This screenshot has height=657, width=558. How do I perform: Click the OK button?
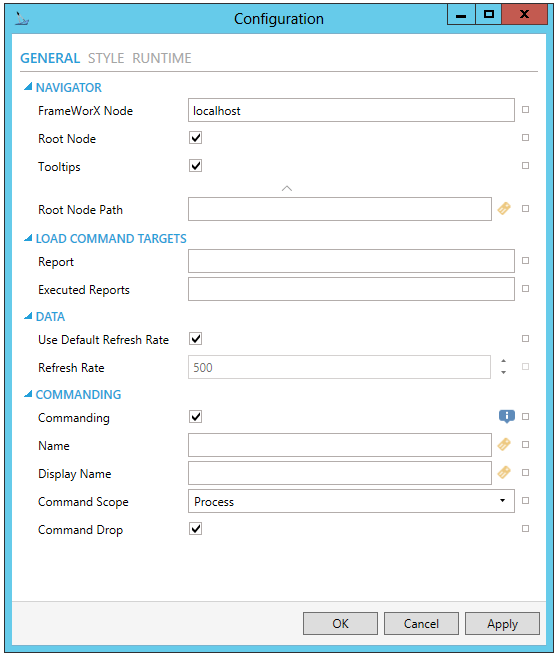pos(340,623)
